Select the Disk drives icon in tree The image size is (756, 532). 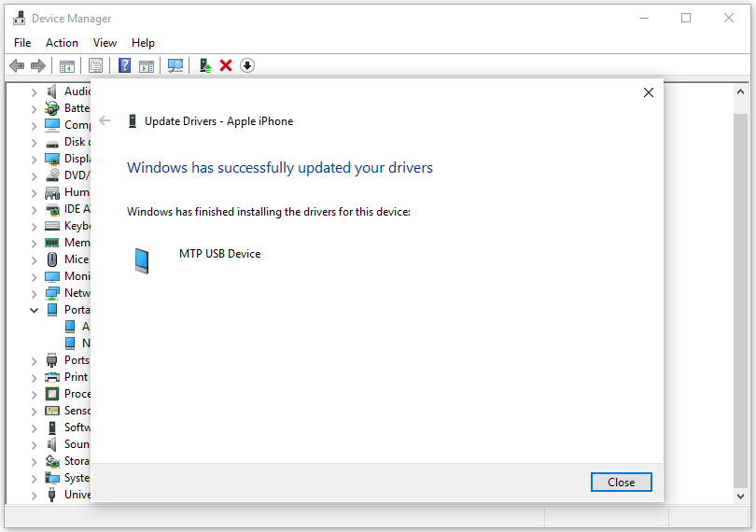point(52,143)
